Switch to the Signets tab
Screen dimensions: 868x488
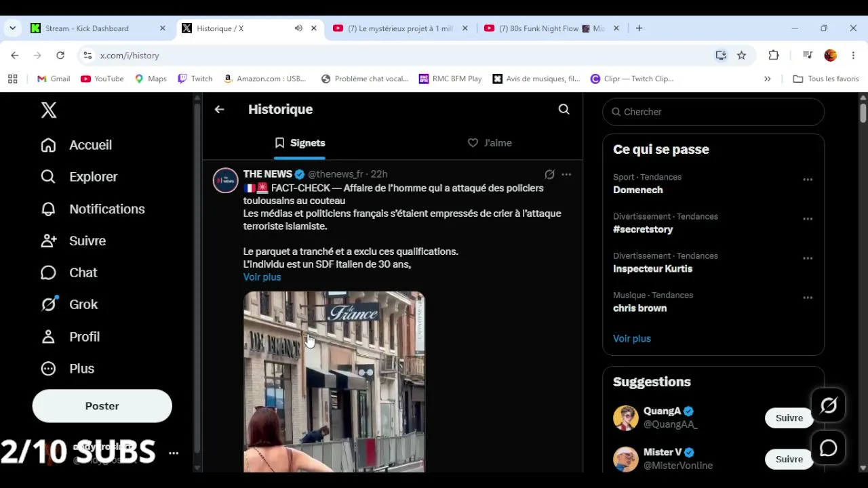(x=299, y=143)
